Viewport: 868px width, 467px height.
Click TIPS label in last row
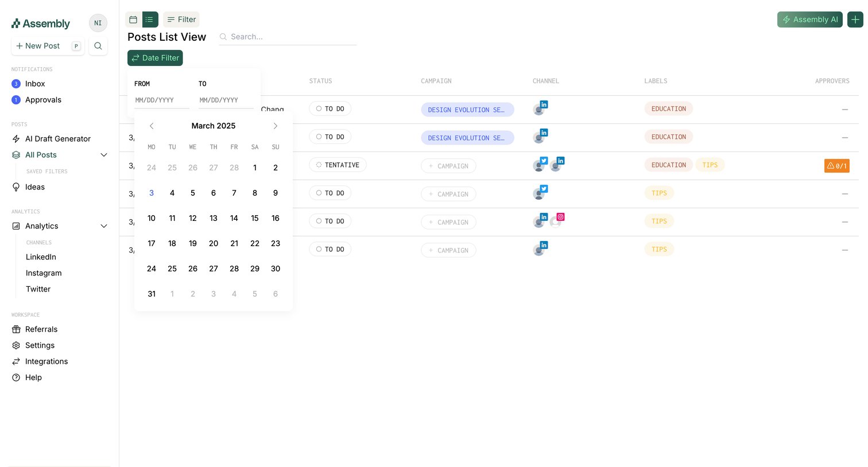click(x=659, y=249)
